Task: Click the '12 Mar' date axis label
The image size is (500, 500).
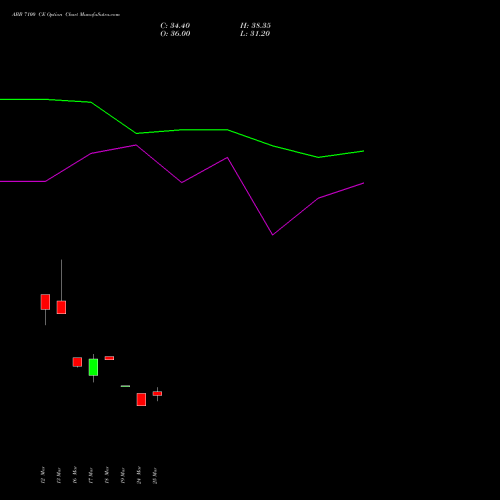Action: (43, 475)
